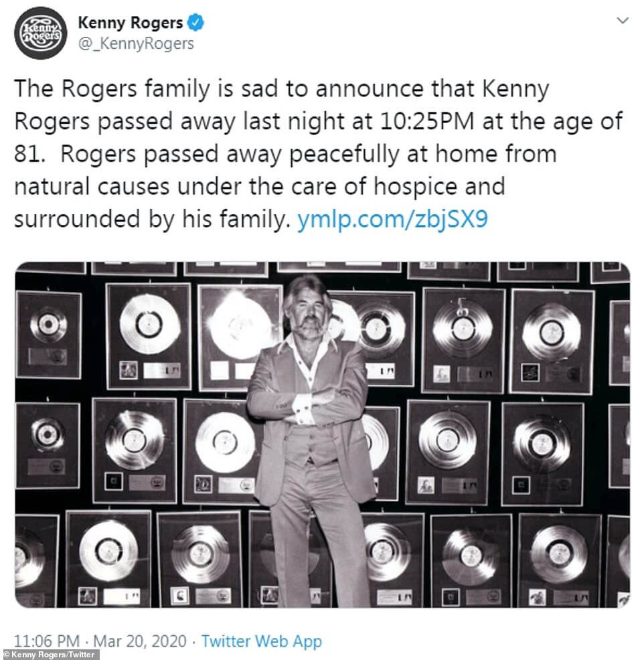Click the 11:06 PM timestamp

(x=47, y=641)
